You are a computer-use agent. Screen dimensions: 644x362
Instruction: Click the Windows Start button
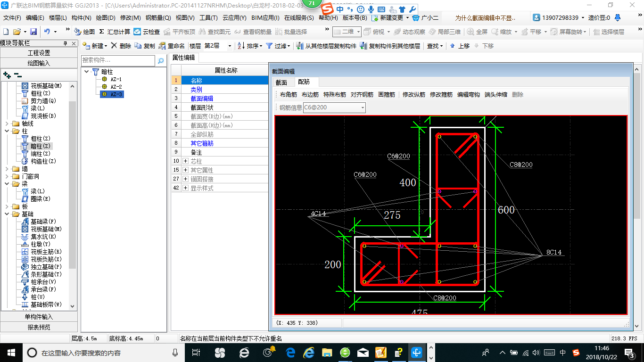point(11,352)
